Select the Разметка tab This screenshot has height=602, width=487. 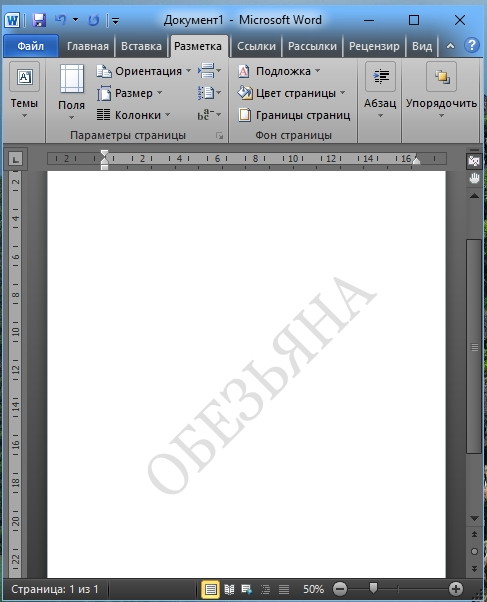[x=198, y=46]
